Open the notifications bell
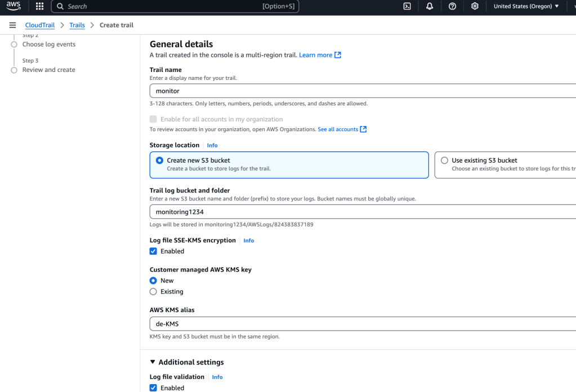This screenshot has height=392, width=576. [x=430, y=6]
